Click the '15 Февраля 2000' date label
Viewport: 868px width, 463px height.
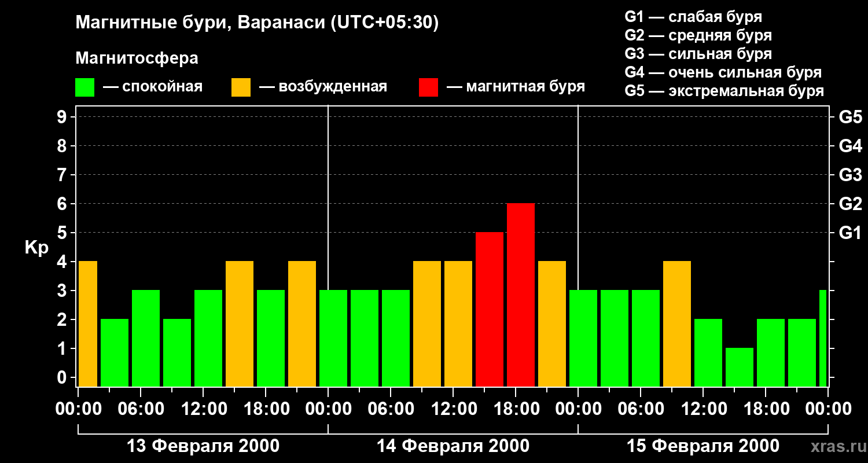coord(703,446)
